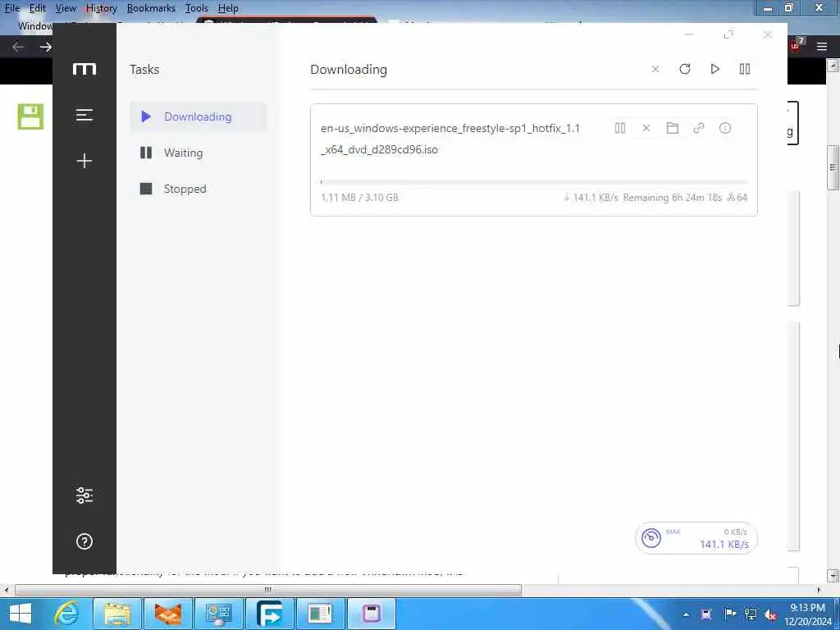The height and width of the screenshot is (630, 840).
Task: Click the scroll down arrow in browser
Action: (833, 576)
